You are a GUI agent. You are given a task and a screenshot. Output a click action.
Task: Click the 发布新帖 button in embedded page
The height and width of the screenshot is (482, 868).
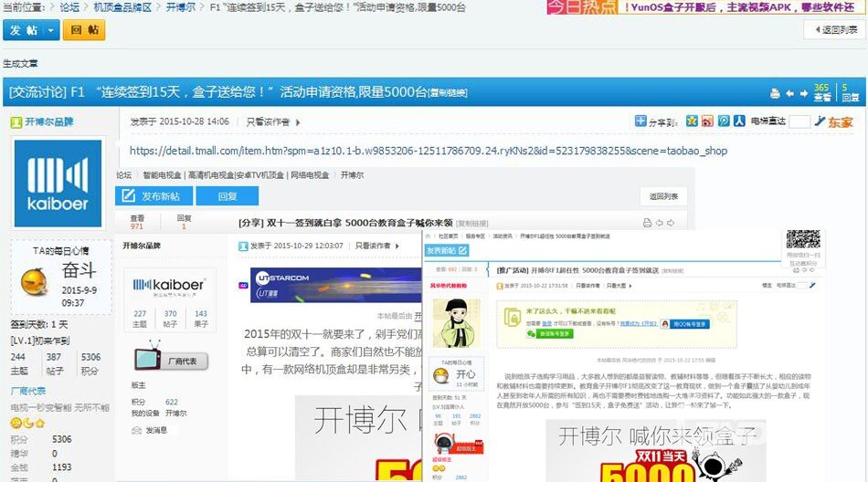pyautogui.click(x=153, y=196)
